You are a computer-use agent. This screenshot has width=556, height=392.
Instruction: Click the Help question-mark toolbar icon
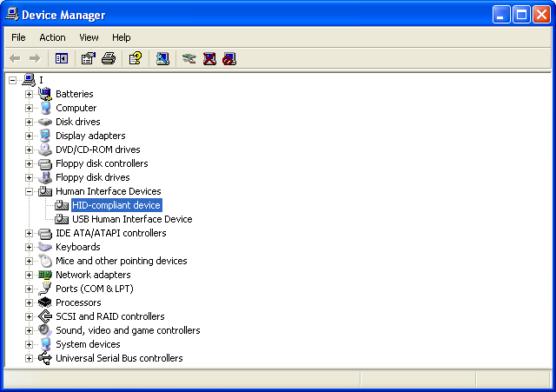pos(136,58)
